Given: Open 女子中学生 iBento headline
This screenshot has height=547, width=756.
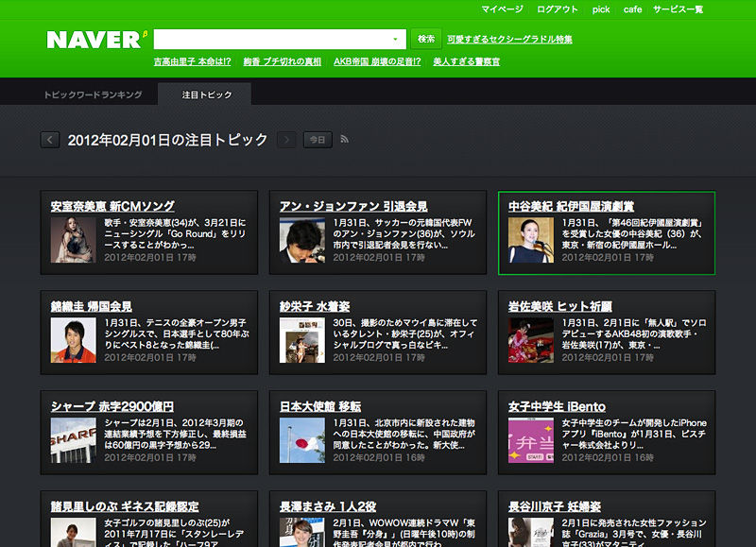Looking at the screenshot, I should click(557, 406).
